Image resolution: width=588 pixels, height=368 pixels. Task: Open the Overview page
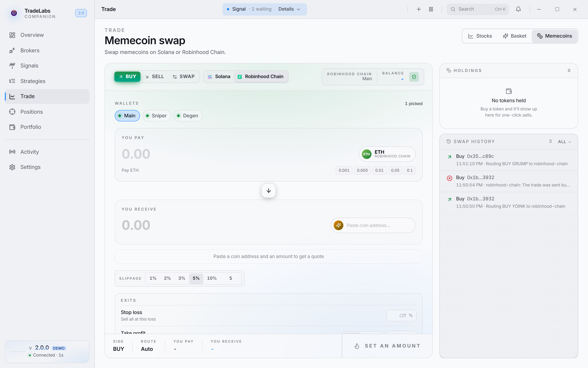tap(47, 35)
